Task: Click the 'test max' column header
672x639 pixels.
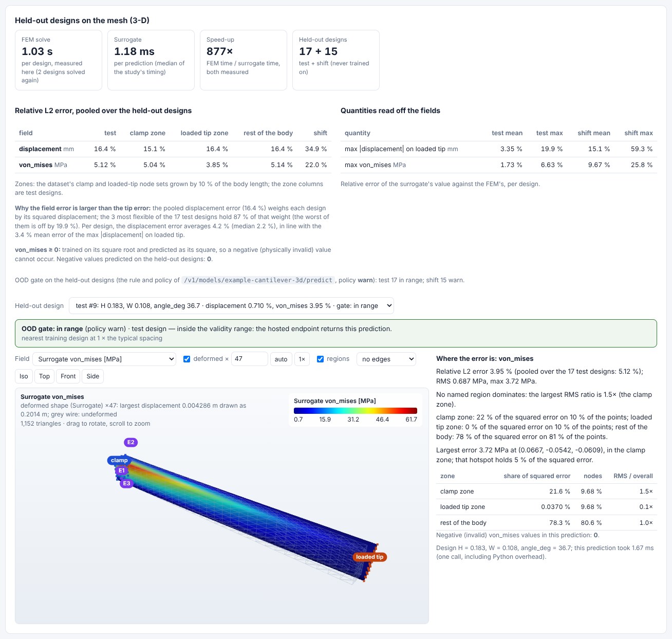Action: click(x=549, y=133)
